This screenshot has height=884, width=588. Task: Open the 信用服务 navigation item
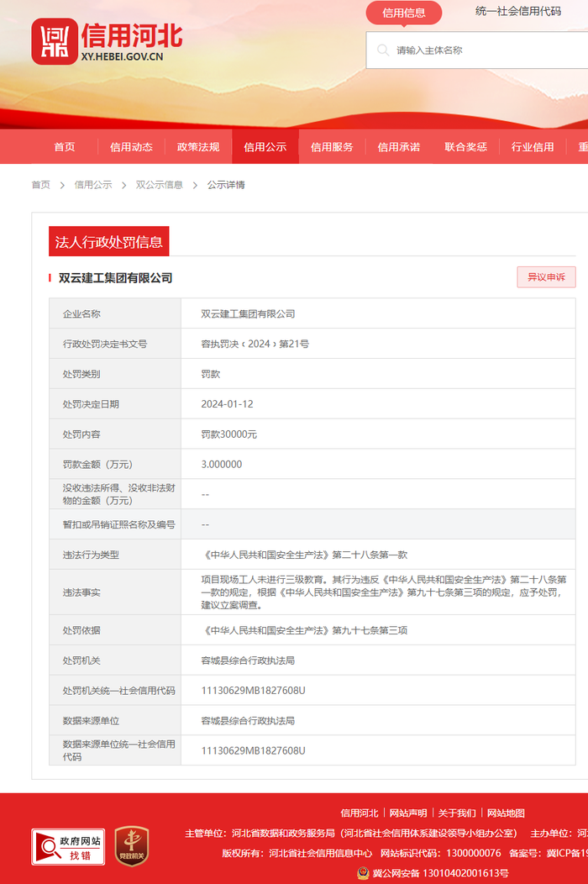332,147
